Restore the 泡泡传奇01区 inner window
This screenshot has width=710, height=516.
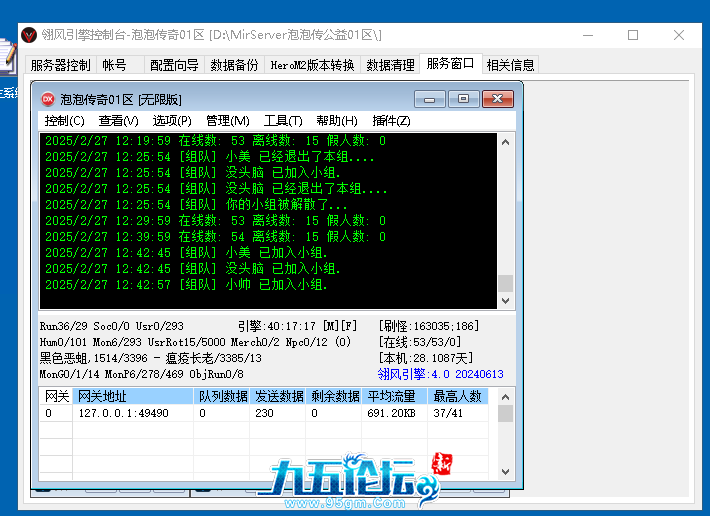point(463,98)
